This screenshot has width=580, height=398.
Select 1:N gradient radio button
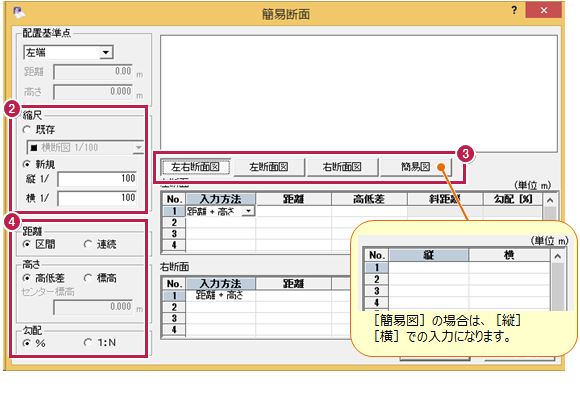pyautogui.click(x=88, y=343)
